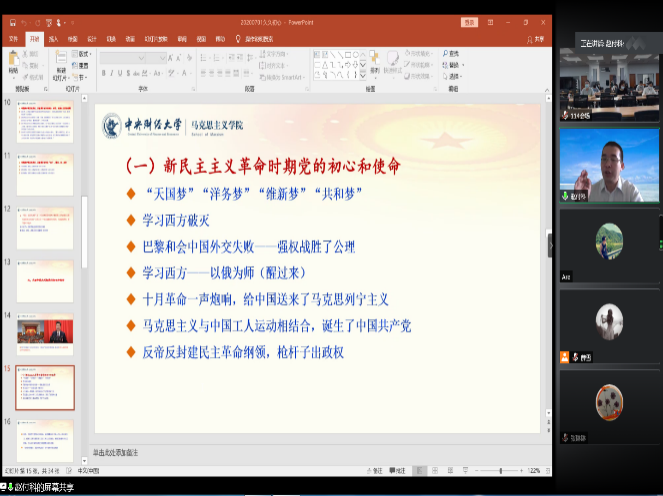Open the Find (查找) tool
663x496 pixels.
point(450,54)
